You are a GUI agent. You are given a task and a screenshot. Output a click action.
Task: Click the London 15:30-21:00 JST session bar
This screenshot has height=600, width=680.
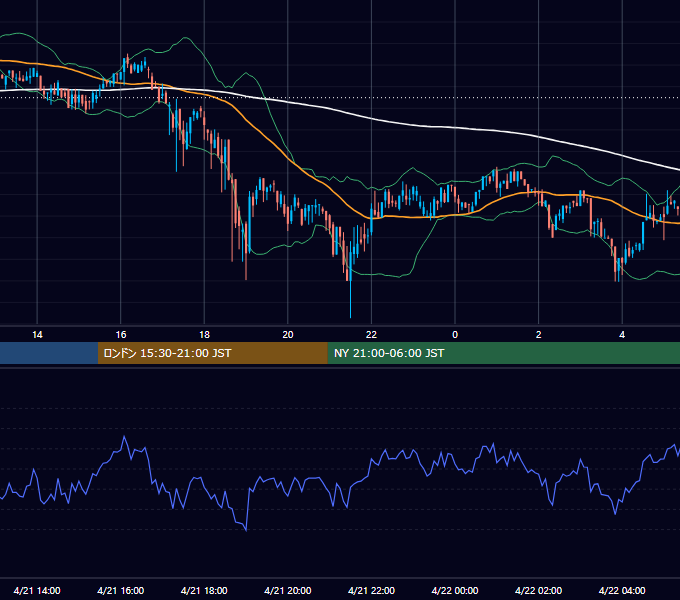(212, 353)
